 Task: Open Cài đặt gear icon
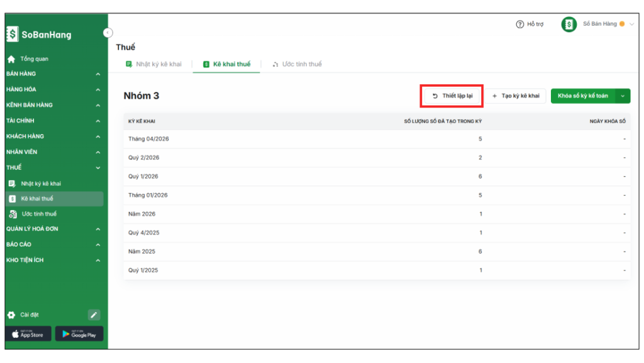pyautogui.click(x=11, y=315)
